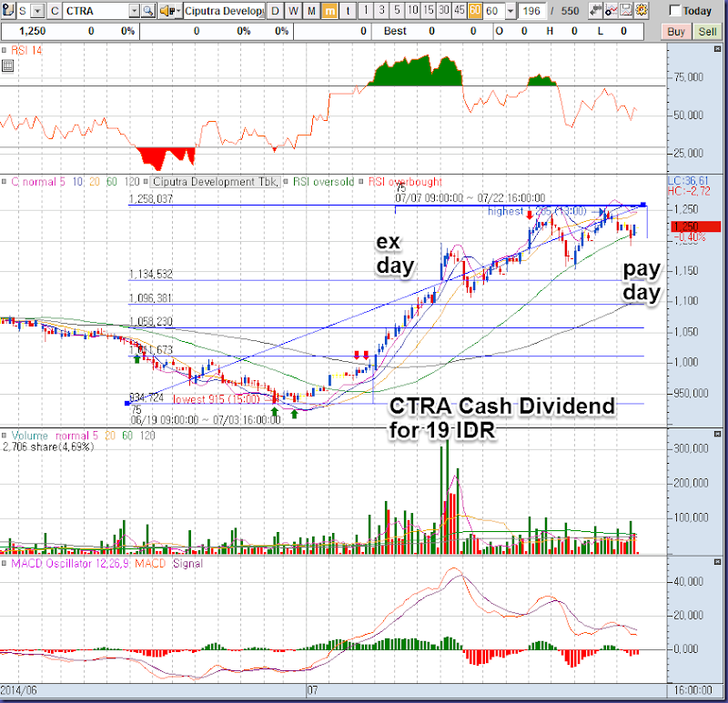Select the 1 minute interval button
The image size is (728, 703).
point(366,10)
